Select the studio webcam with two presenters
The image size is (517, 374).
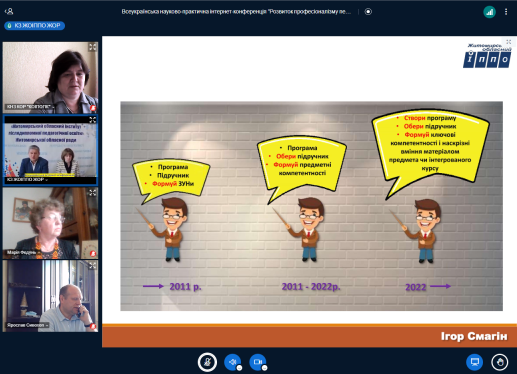(50, 150)
